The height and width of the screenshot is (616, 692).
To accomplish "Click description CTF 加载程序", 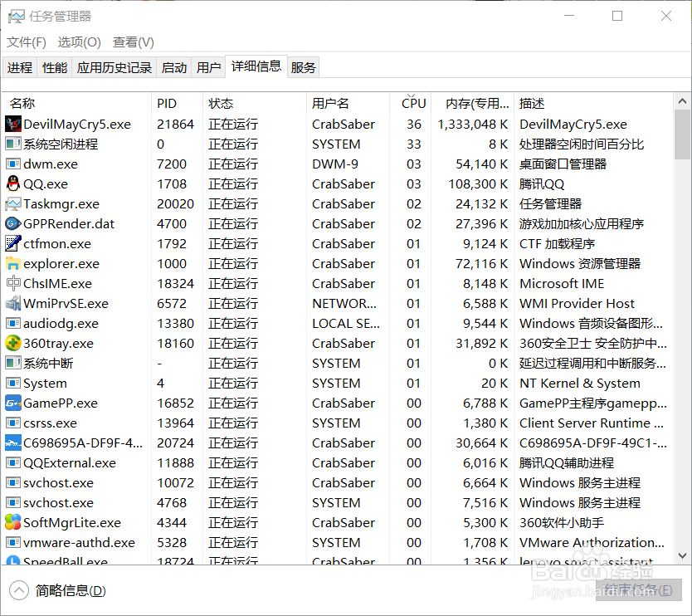I will 557,243.
